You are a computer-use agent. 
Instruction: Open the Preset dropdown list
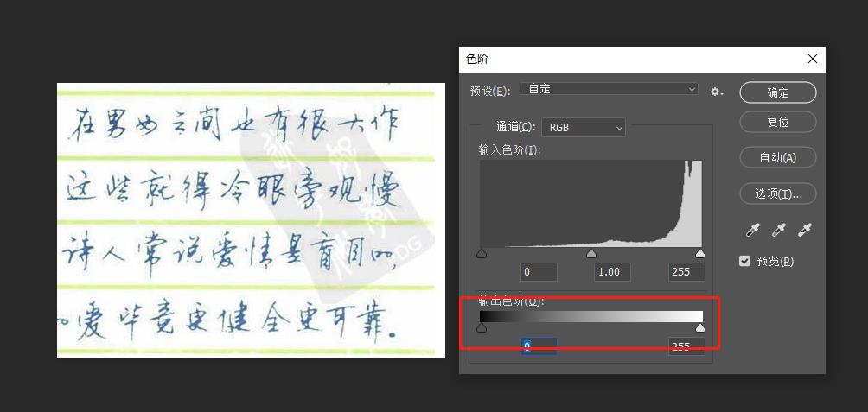609,90
